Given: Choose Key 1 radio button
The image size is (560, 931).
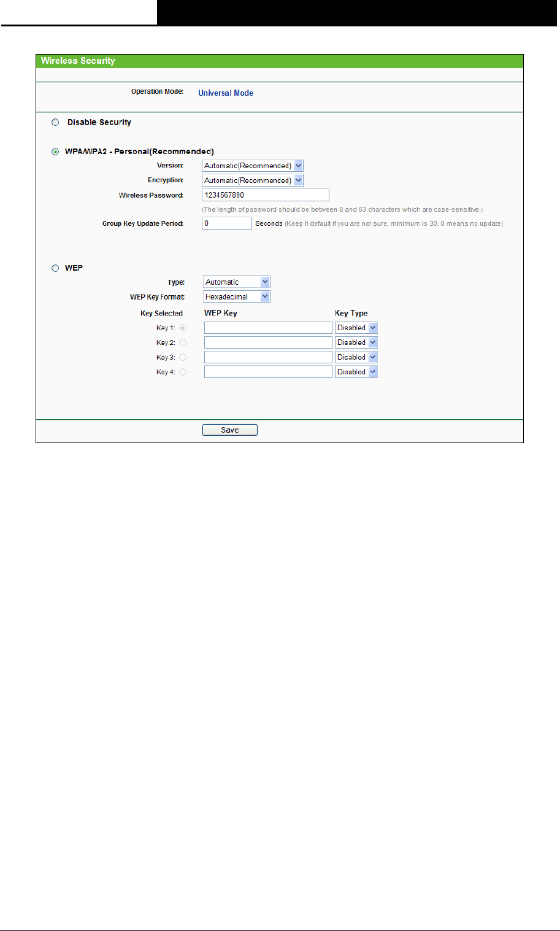Looking at the screenshot, I should point(183,328).
